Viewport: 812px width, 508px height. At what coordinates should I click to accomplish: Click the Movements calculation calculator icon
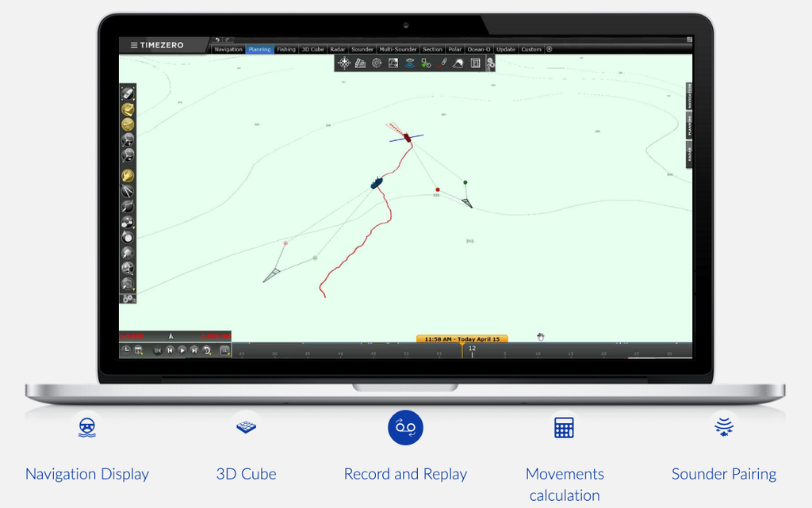[564, 428]
